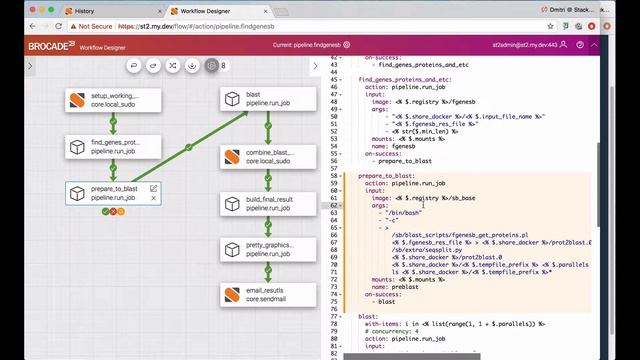
Task: Click the StackStorm icon on combine_blast node
Action: 232,157
